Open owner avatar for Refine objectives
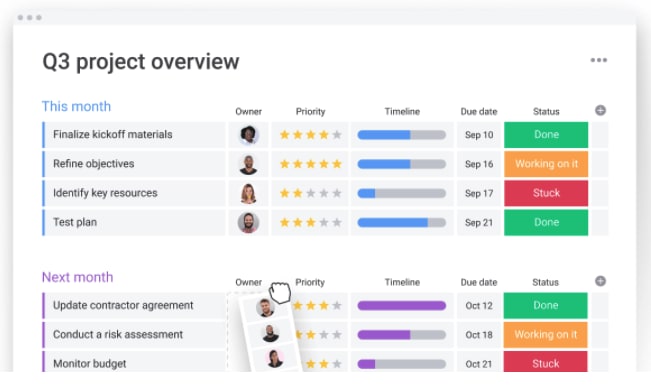This screenshot has height=392, width=651. (x=249, y=164)
